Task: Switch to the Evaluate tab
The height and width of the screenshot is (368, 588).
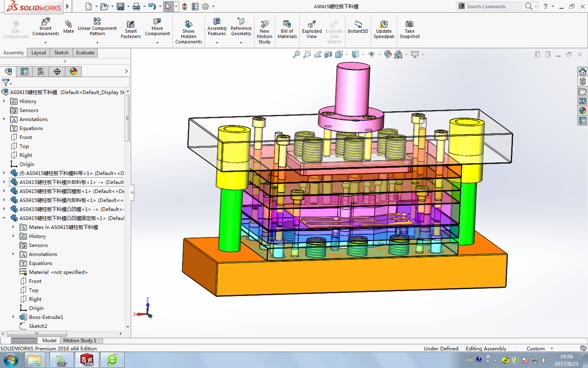Action: [85, 53]
